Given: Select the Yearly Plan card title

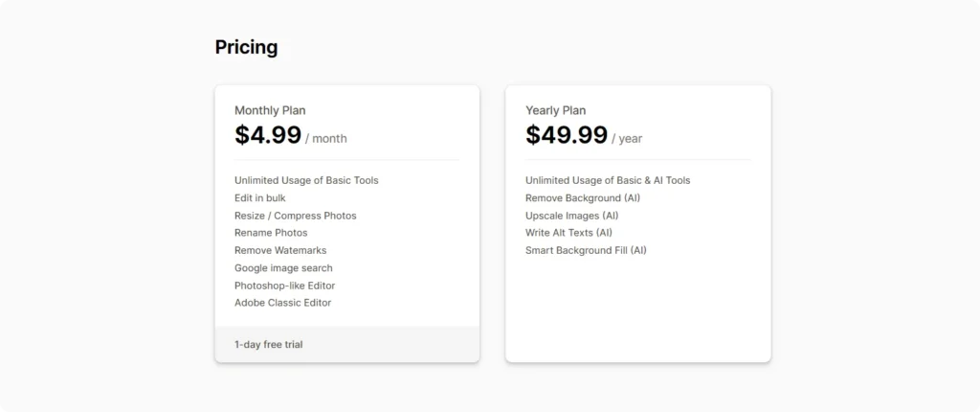Looking at the screenshot, I should click(x=556, y=111).
